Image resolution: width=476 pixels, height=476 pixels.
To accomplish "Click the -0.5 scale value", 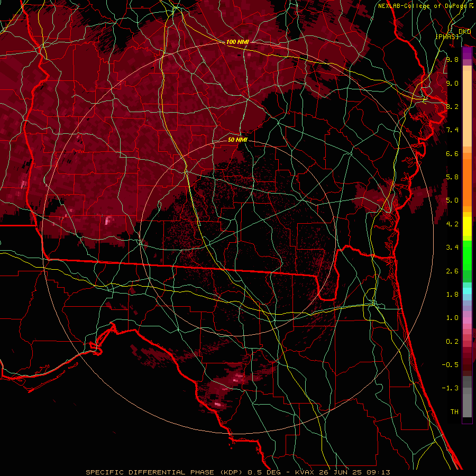I will (450, 365).
